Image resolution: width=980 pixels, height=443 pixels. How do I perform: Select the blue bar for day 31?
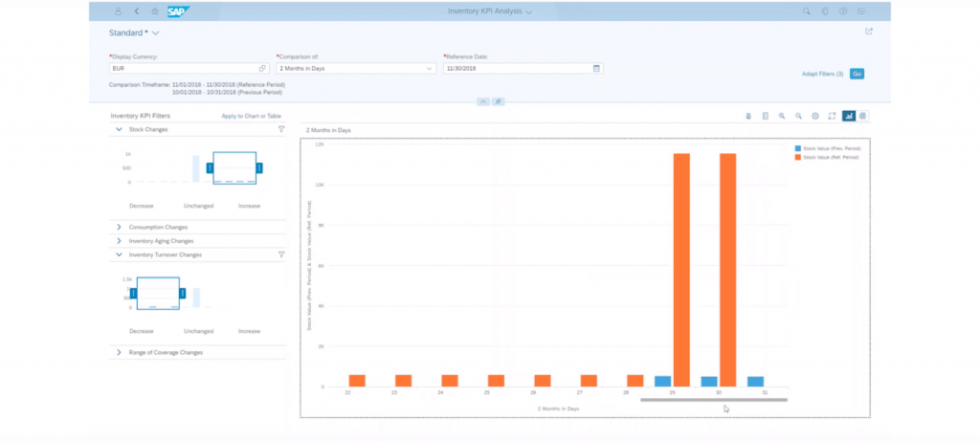point(756,382)
